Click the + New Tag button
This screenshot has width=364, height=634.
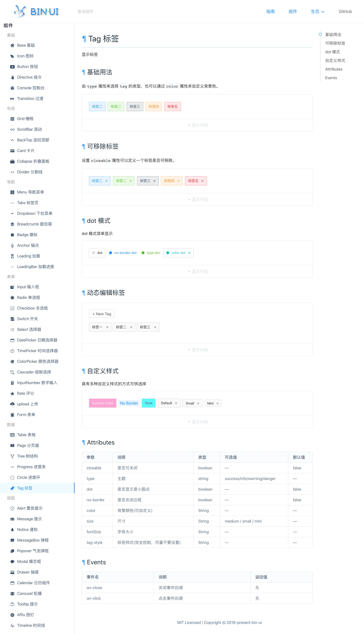(x=102, y=314)
